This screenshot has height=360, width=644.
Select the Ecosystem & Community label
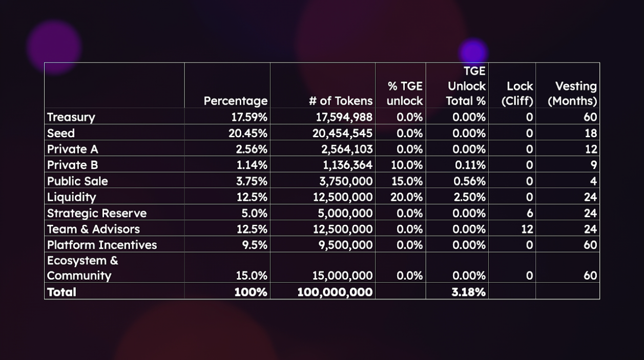[x=82, y=268]
